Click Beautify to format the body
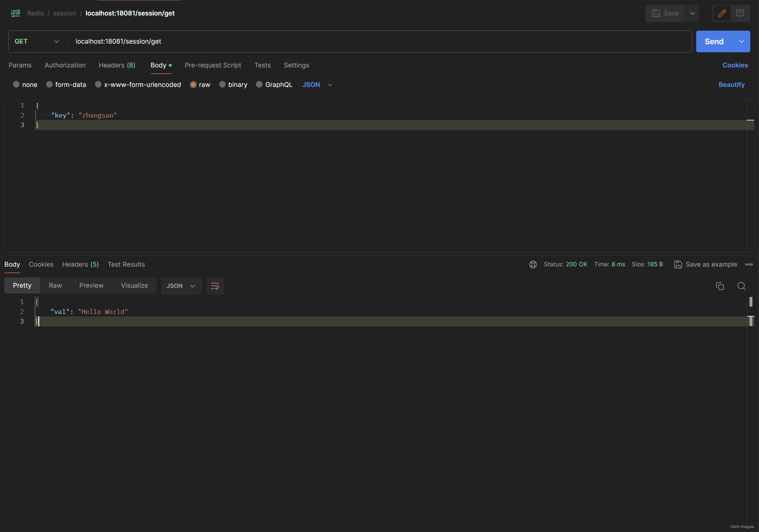The width and height of the screenshot is (759, 532). coord(731,84)
